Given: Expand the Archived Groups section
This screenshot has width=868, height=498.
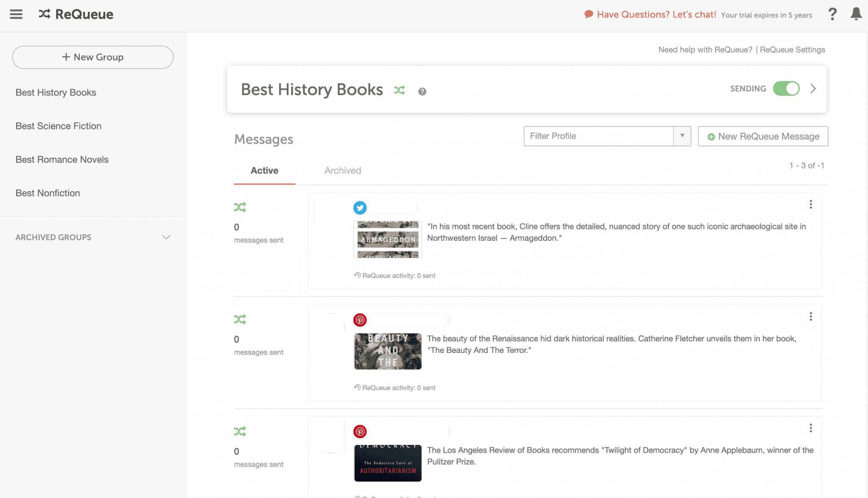Looking at the screenshot, I should (166, 237).
